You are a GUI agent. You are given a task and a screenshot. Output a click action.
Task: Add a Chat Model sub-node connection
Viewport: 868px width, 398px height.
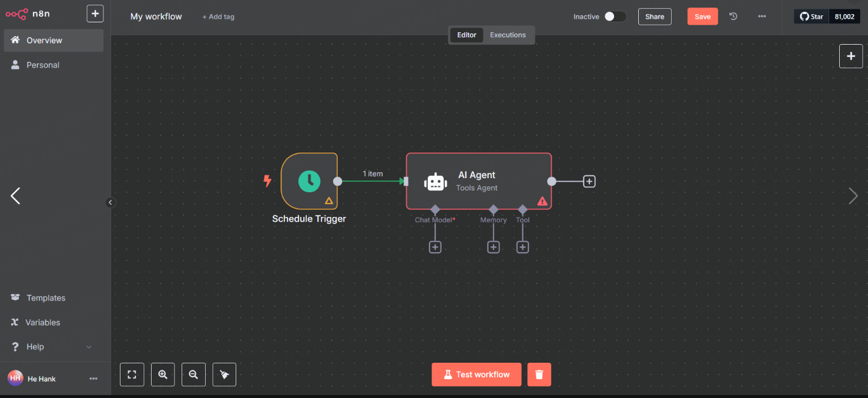point(435,247)
